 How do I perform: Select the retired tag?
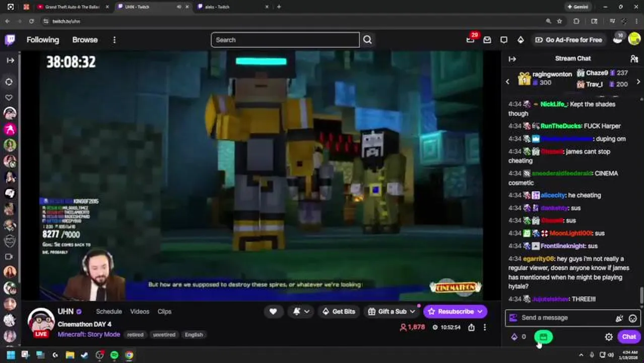(x=135, y=335)
